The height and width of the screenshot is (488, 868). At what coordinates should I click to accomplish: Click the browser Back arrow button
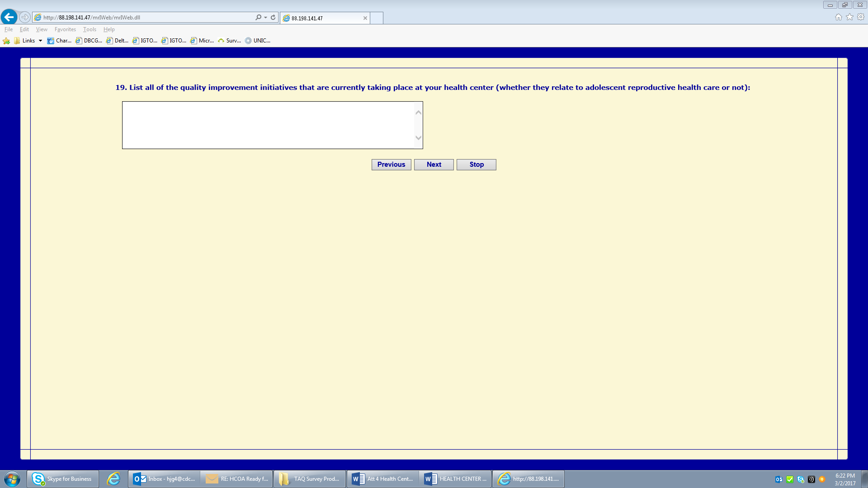click(9, 17)
